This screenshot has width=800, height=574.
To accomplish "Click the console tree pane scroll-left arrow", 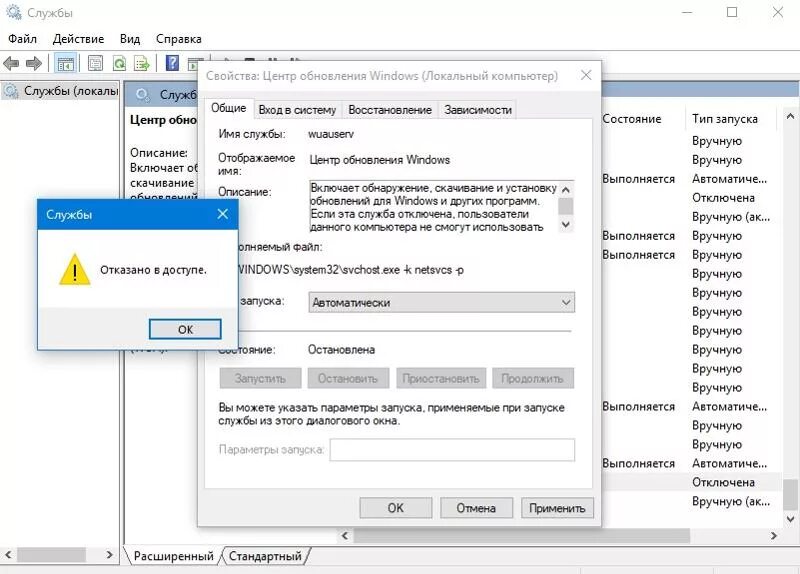I will click(8, 554).
